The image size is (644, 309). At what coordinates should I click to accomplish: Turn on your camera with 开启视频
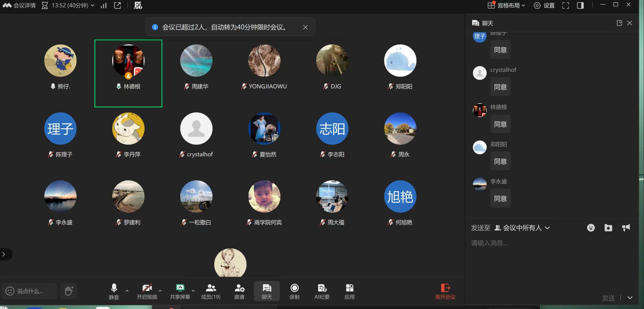click(147, 291)
